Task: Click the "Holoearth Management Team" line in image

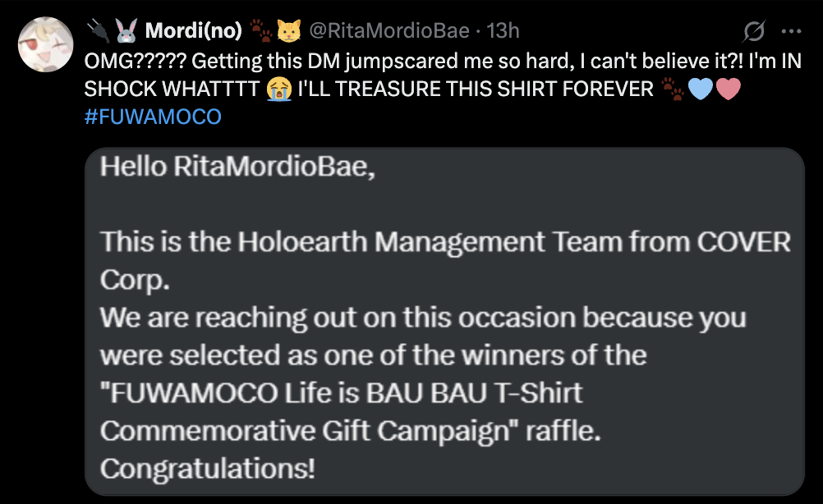Action: tap(445, 242)
